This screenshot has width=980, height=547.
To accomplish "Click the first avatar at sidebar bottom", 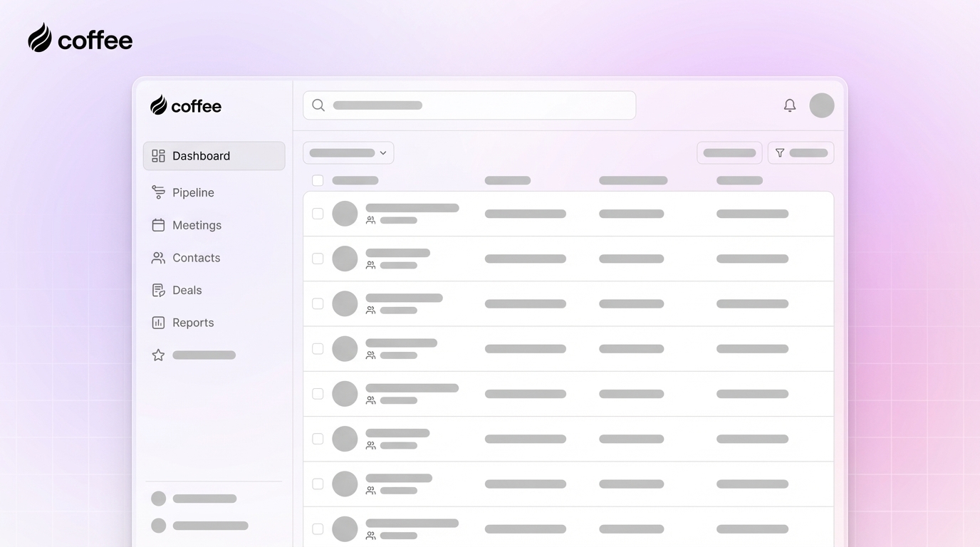I will pyautogui.click(x=159, y=499).
